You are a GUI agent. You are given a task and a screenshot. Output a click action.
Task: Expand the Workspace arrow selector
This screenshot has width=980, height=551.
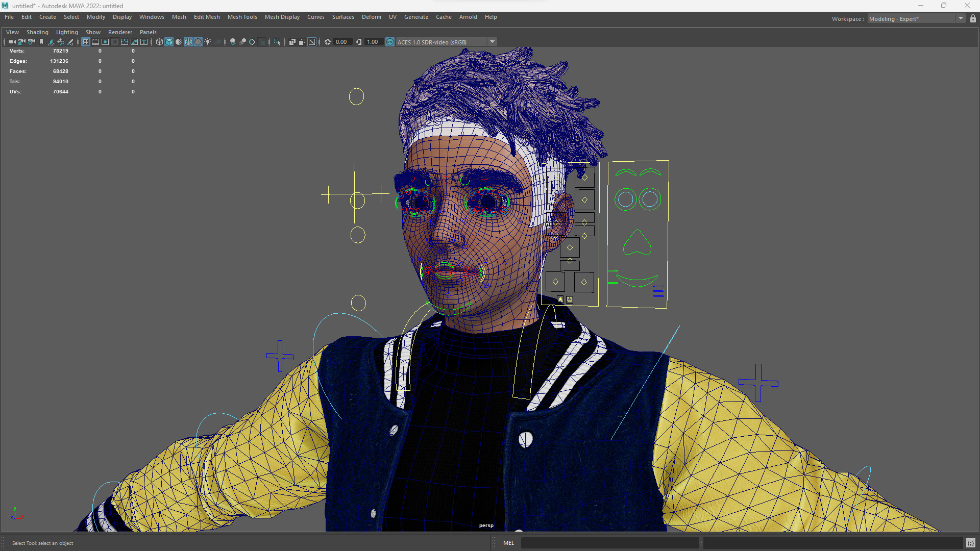coord(961,19)
